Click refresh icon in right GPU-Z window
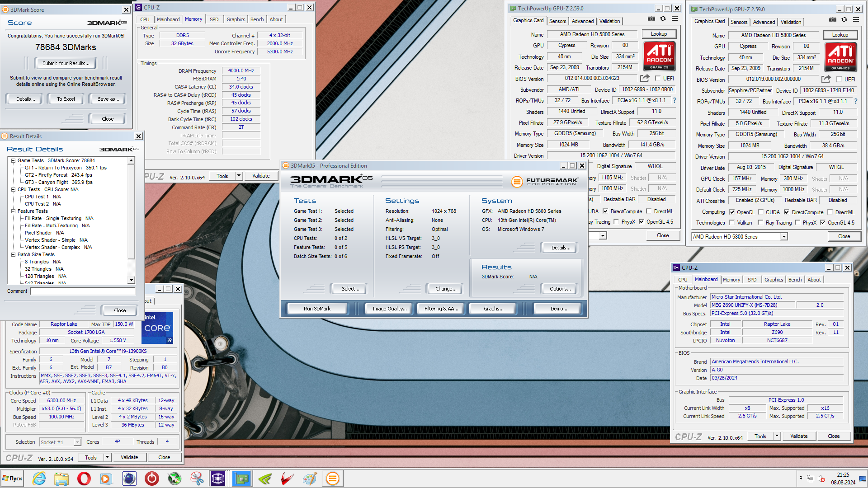 844,20
